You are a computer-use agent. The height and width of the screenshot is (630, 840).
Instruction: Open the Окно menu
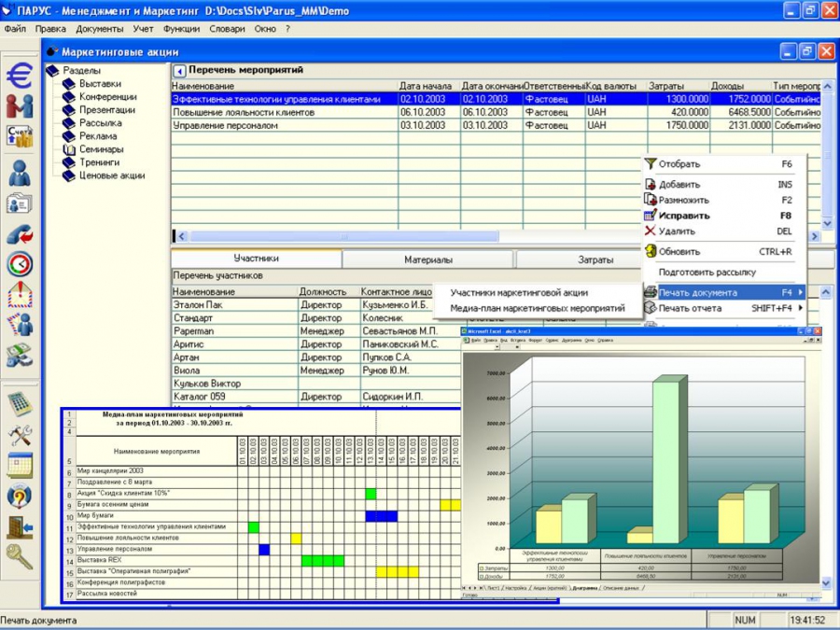265,29
